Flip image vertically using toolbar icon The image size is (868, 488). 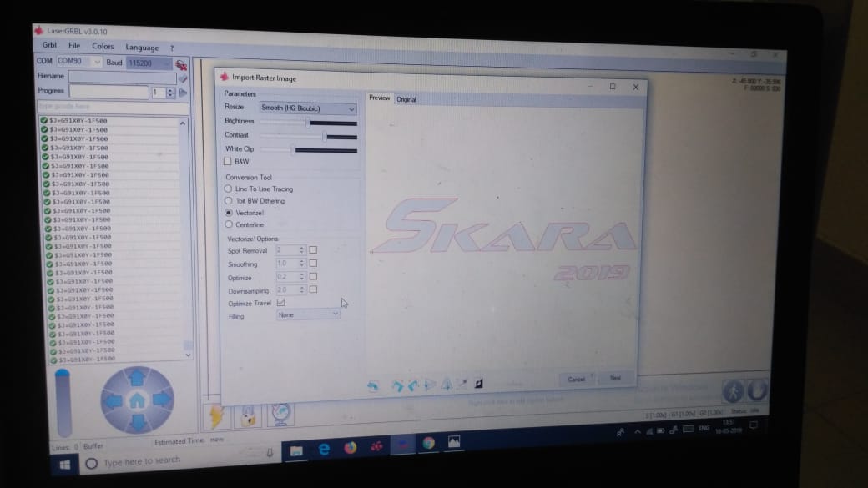pyautogui.click(x=447, y=384)
